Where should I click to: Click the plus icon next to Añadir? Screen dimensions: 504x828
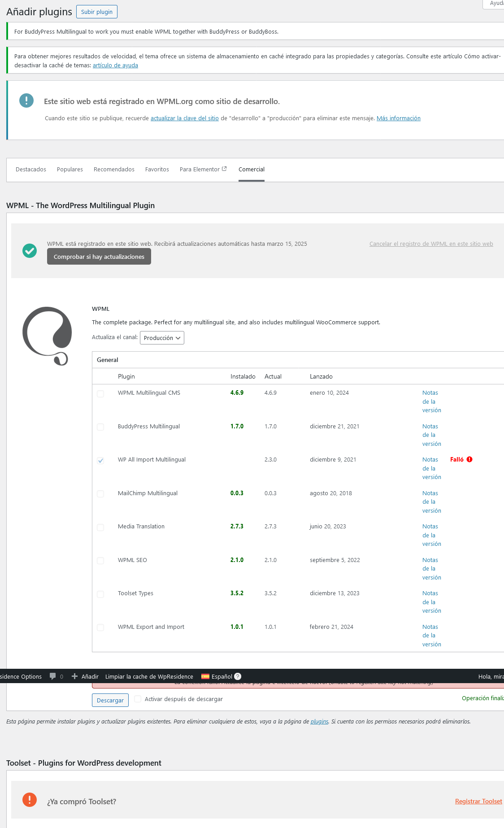(x=74, y=676)
